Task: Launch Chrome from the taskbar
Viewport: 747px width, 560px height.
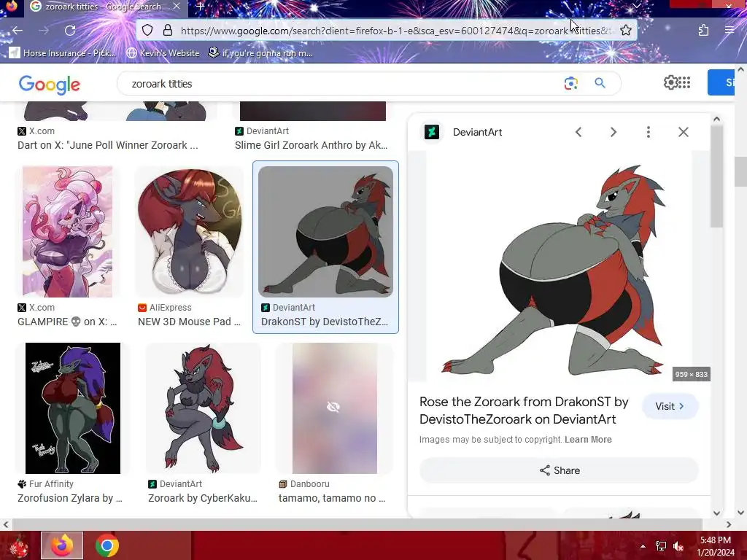Action: coord(107,545)
